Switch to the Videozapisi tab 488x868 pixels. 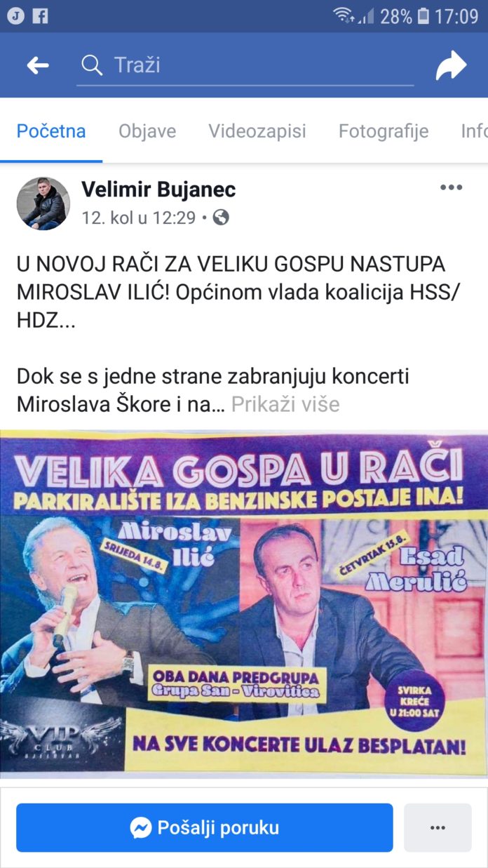tap(257, 131)
